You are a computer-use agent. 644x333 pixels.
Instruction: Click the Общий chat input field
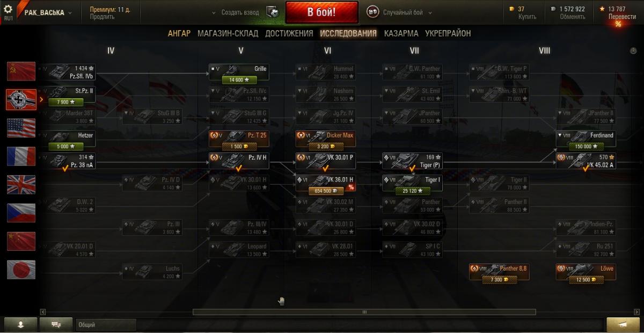(106, 324)
